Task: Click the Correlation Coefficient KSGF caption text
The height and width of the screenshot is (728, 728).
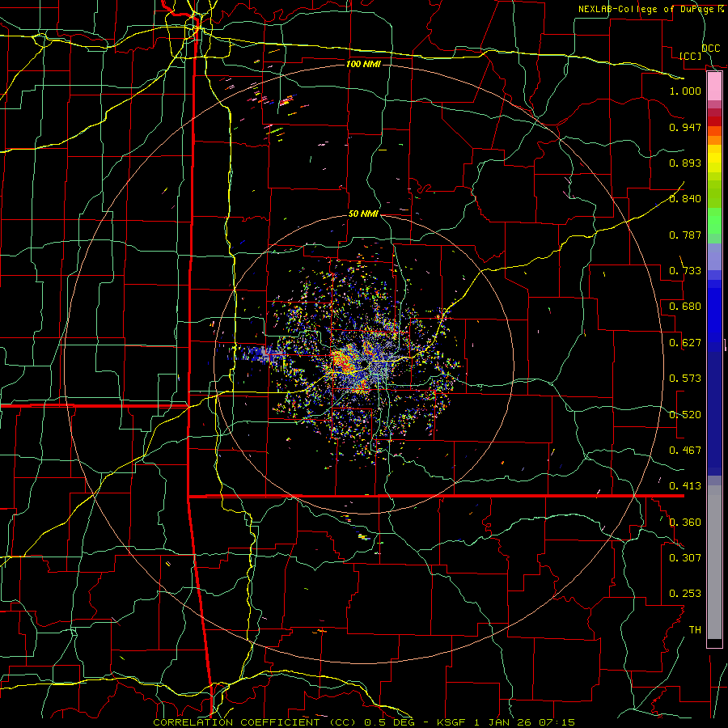Action: [364, 722]
